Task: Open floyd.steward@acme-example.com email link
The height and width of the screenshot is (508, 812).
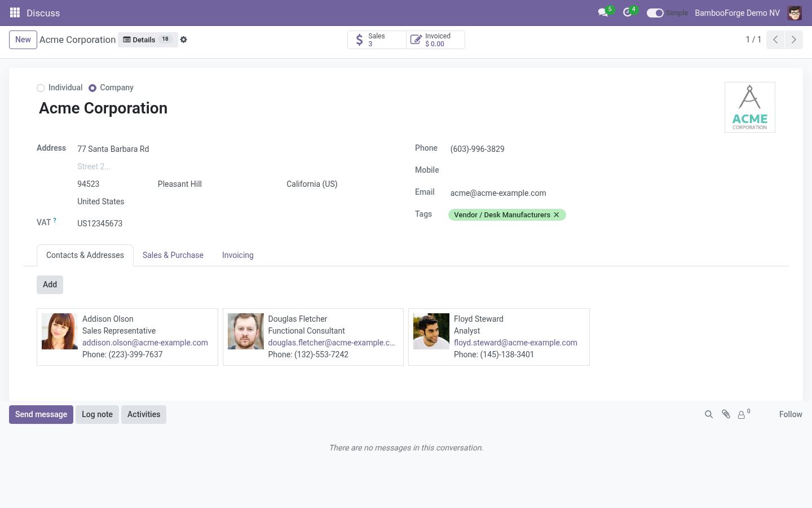Action: (515, 343)
